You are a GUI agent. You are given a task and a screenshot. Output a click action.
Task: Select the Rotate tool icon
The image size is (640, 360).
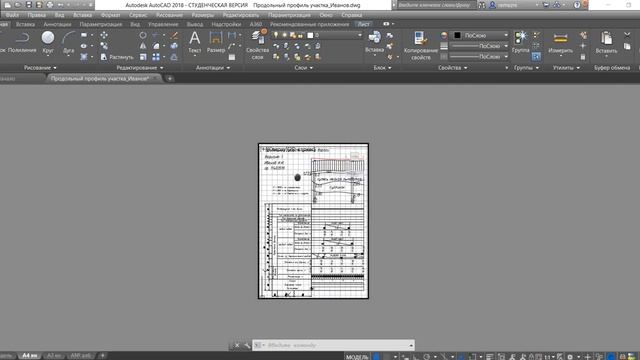point(143,36)
